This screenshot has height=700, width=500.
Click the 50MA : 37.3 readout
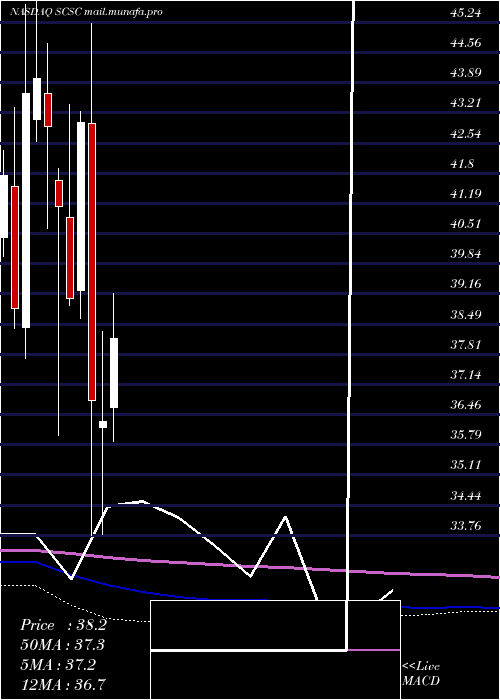[63, 645]
